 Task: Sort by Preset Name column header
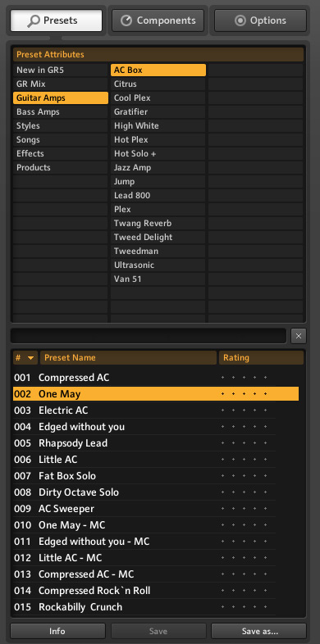coord(128,358)
